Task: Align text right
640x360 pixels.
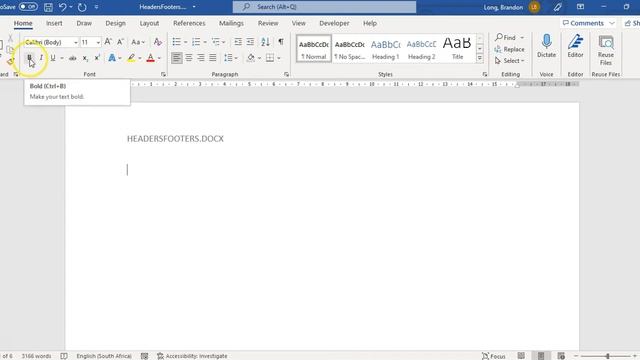Action: coord(201,58)
